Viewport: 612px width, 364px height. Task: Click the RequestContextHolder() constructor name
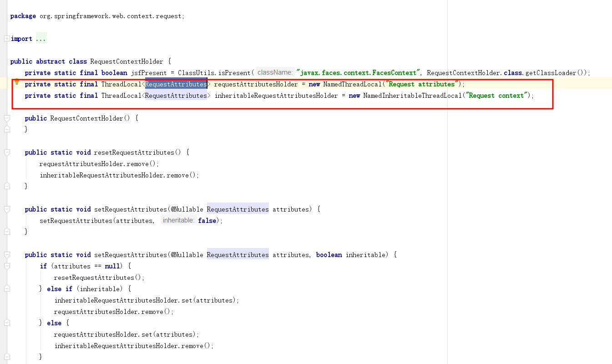click(87, 118)
